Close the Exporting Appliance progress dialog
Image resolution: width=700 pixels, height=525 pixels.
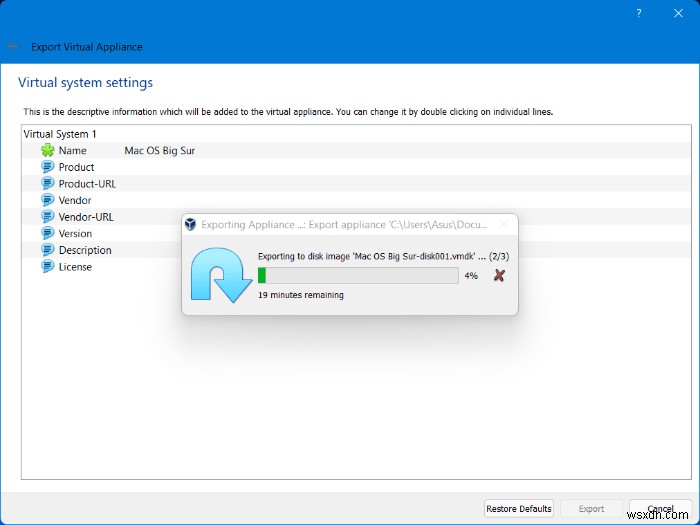pos(504,225)
